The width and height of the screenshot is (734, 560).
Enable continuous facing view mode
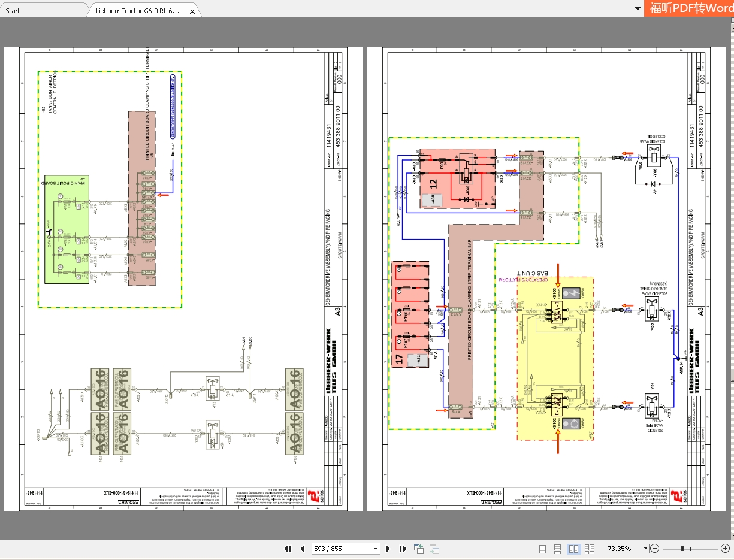(x=590, y=549)
